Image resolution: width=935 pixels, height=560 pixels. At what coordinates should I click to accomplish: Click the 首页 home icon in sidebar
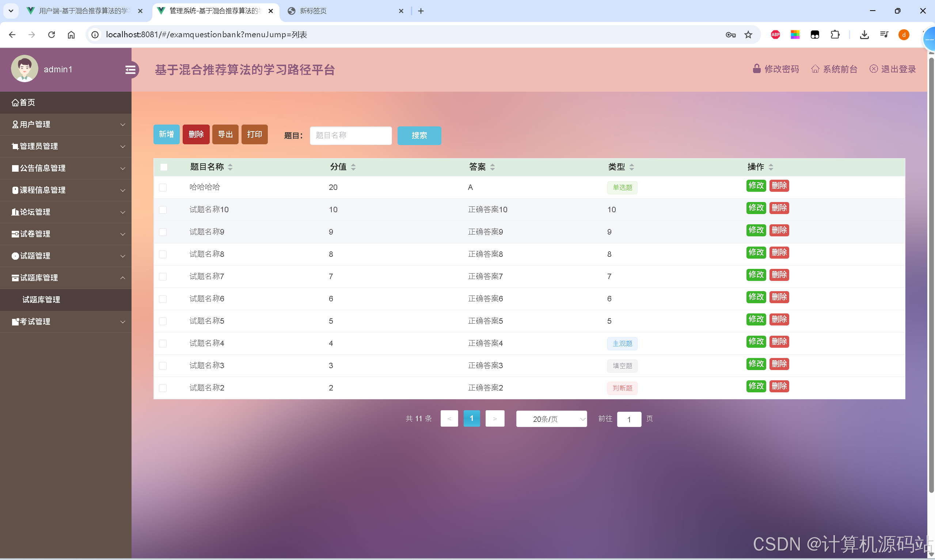[x=15, y=102]
